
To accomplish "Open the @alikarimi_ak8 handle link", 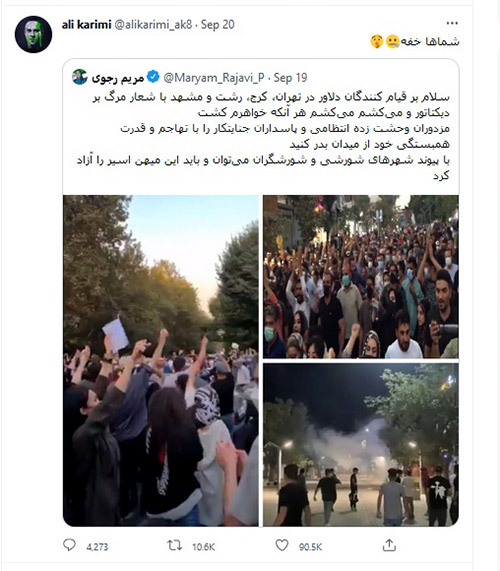I will 153,25.
